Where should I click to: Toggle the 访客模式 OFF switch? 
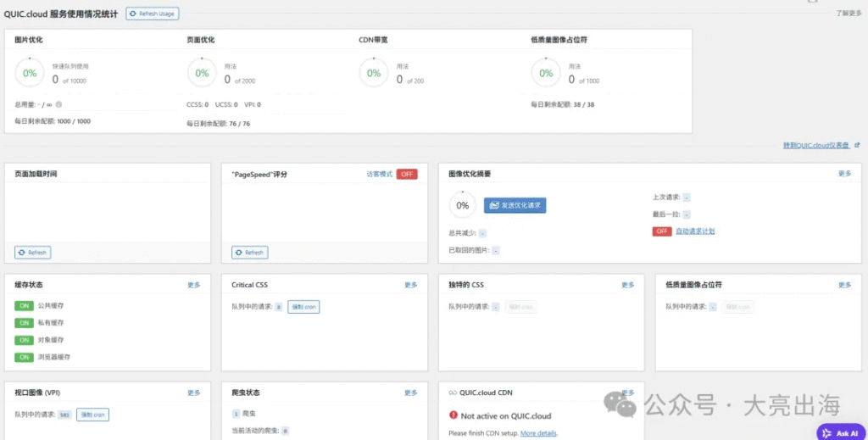(407, 174)
